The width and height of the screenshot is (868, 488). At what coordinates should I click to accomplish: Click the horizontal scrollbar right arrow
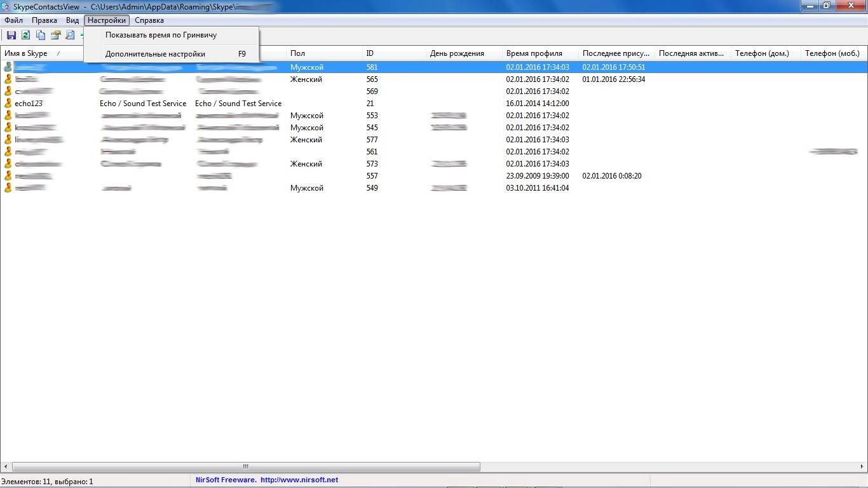pos(862,466)
